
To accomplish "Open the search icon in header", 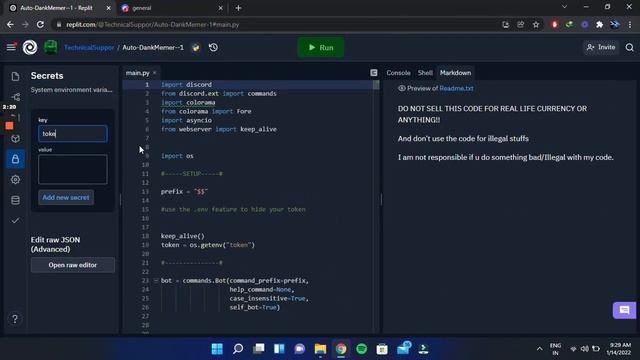I will tap(629, 48).
